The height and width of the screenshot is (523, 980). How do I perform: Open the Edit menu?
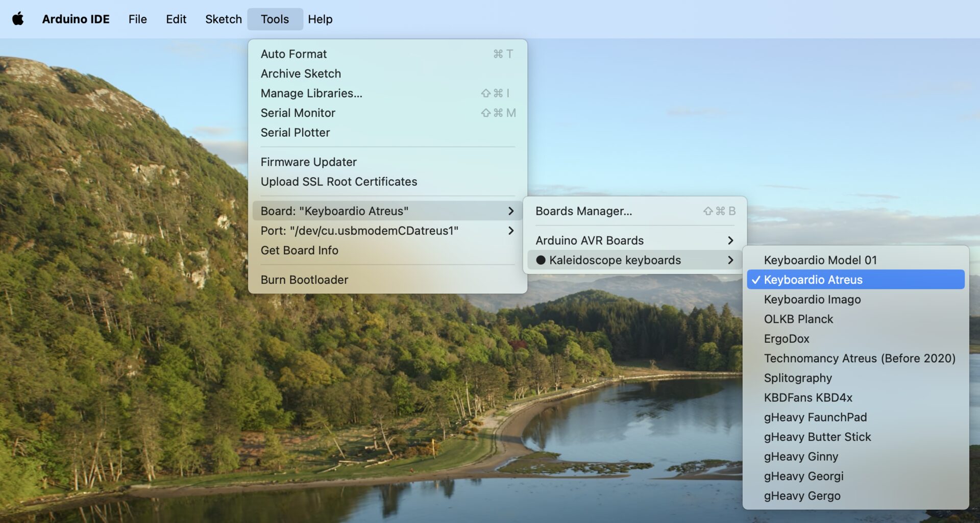(x=176, y=19)
